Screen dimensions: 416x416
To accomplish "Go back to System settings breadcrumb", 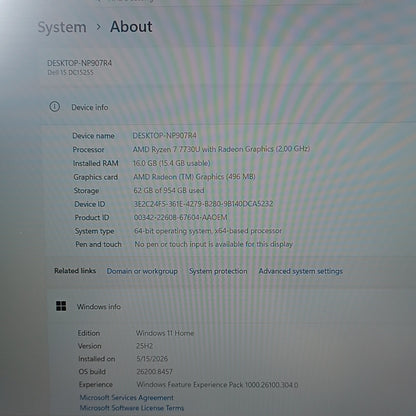I will coord(62,27).
